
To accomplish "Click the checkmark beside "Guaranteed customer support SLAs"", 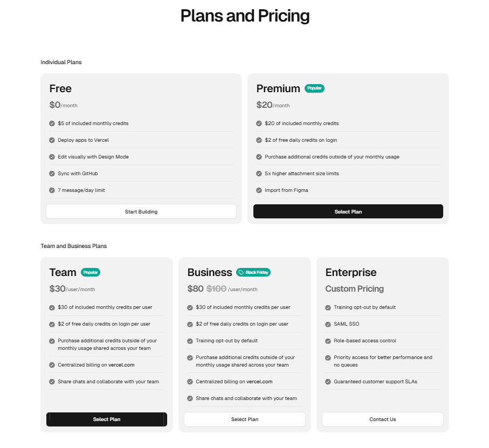I will click(327, 382).
